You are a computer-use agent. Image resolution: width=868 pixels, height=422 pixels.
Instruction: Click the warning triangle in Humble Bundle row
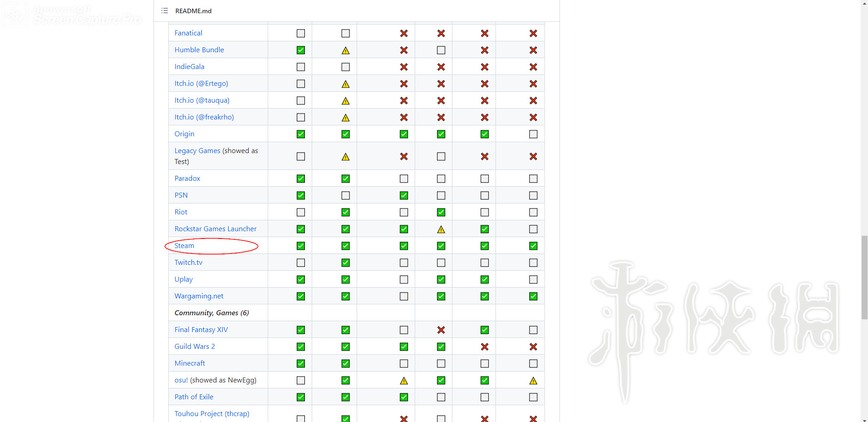tap(346, 50)
